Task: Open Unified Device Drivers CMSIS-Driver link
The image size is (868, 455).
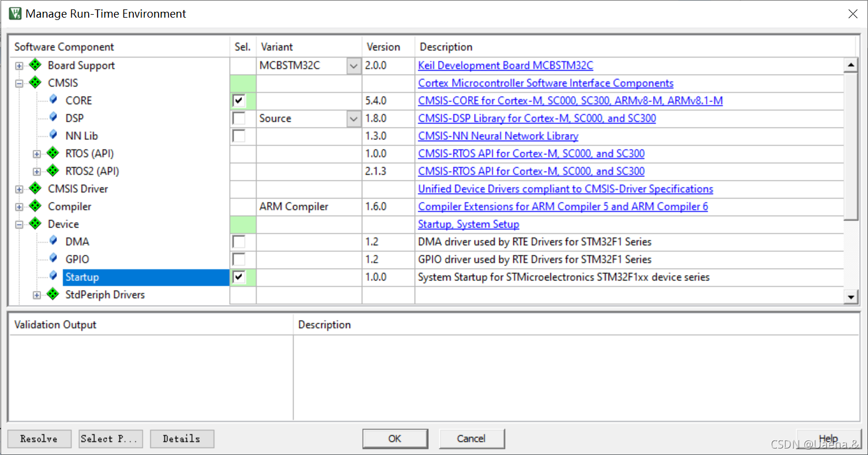Action: (x=566, y=189)
